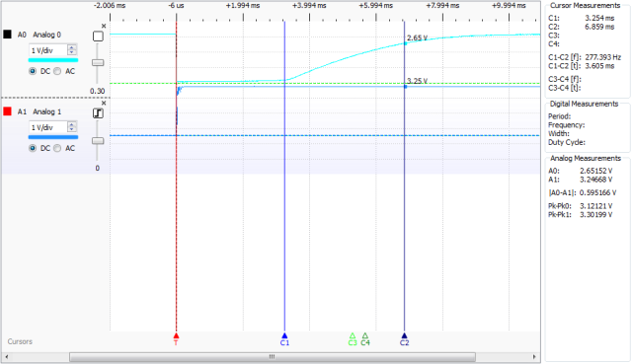This screenshot has width=632, height=364.
Task: Select AC coupling for Analog 0
Action: click(57, 71)
